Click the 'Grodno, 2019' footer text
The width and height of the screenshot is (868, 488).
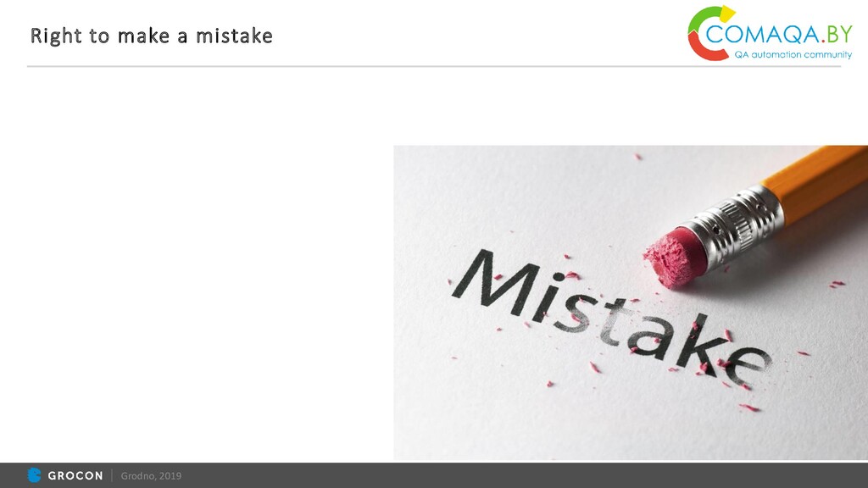pos(151,476)
